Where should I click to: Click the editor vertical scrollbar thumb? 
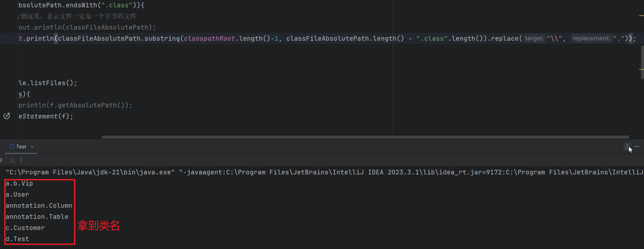[x=642, y=62]
